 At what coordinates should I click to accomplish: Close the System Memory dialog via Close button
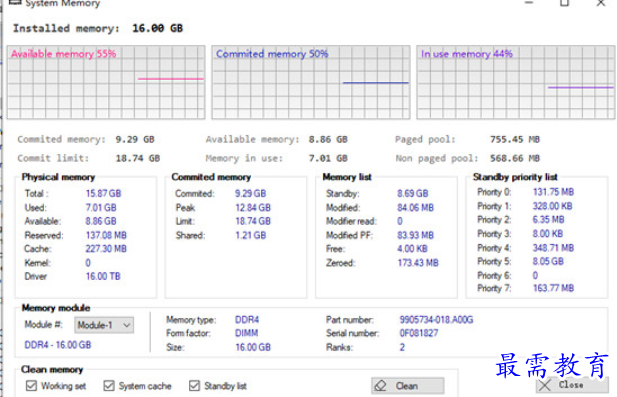tap(572, 385)
